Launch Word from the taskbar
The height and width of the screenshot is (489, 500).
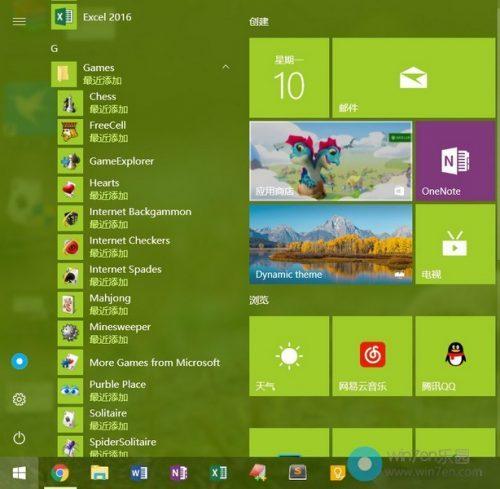139,473
